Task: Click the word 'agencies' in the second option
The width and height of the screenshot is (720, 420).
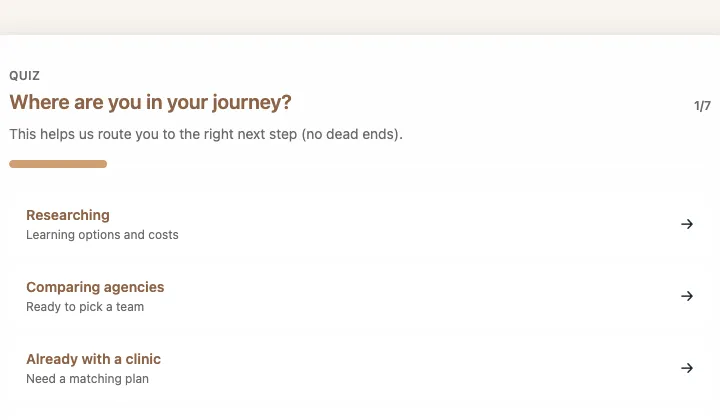Action: (x=130, y=287)
